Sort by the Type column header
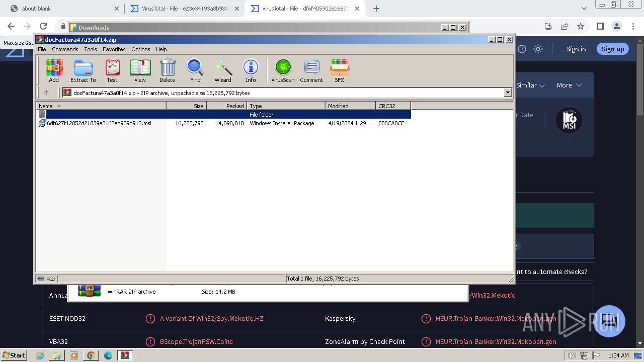The width and height of the screenshot is (644, 362). [286, 106]
